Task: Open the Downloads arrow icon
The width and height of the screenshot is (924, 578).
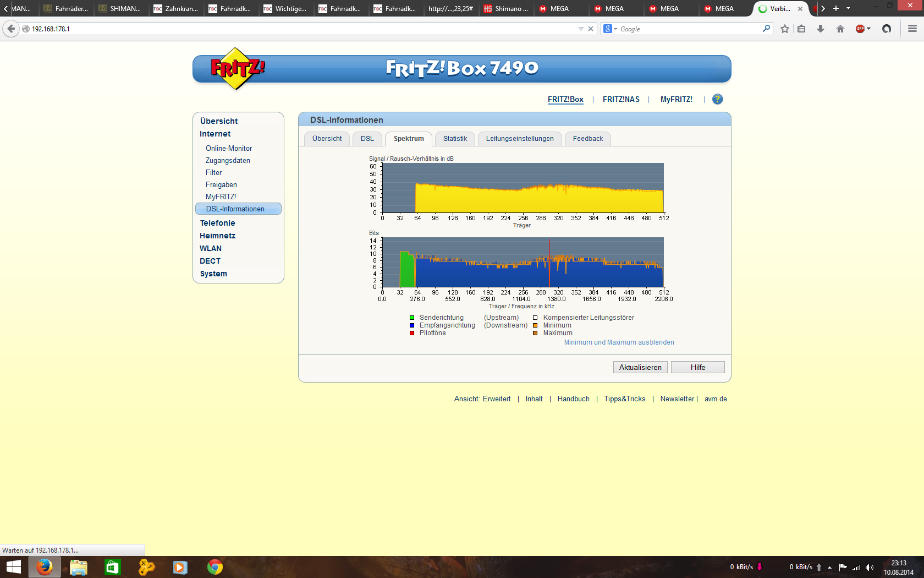Action: pos(821,29)
